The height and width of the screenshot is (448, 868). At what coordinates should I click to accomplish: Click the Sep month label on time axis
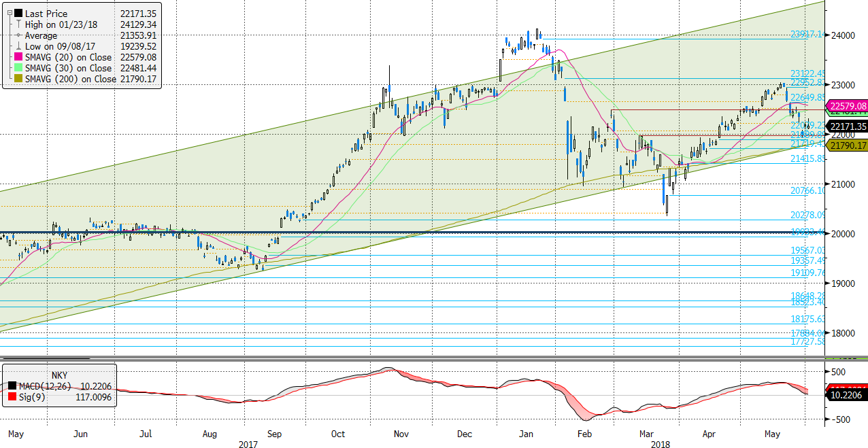[x=276, y=434]
